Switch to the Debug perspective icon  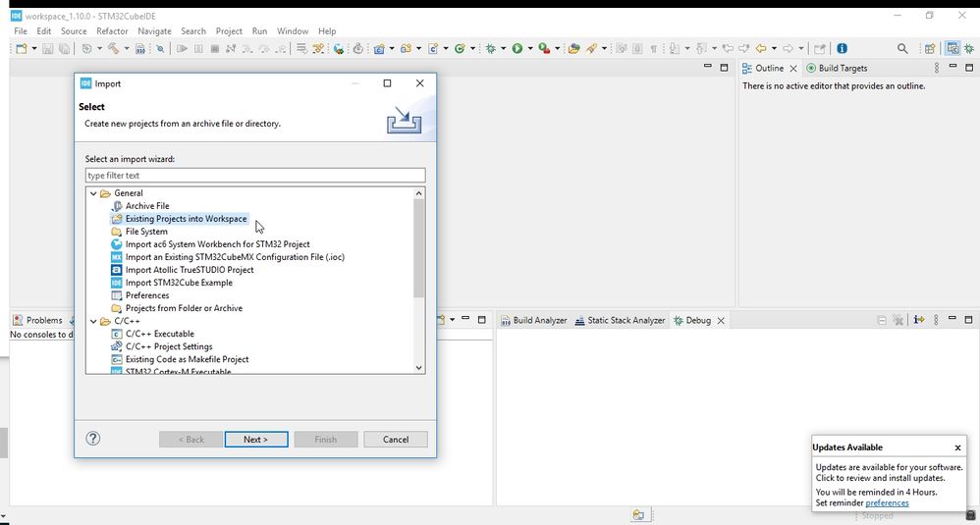(969, 49)
